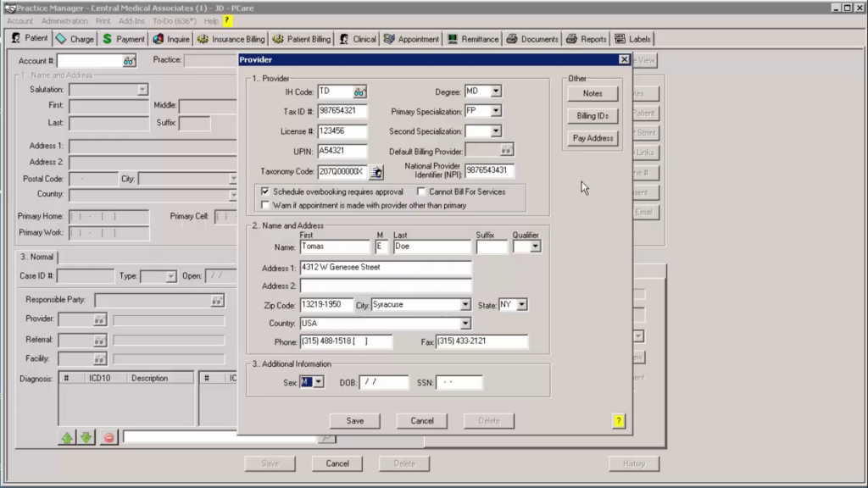Close the Provider dialog
The image size is (868, 488).
coord(624,59)
